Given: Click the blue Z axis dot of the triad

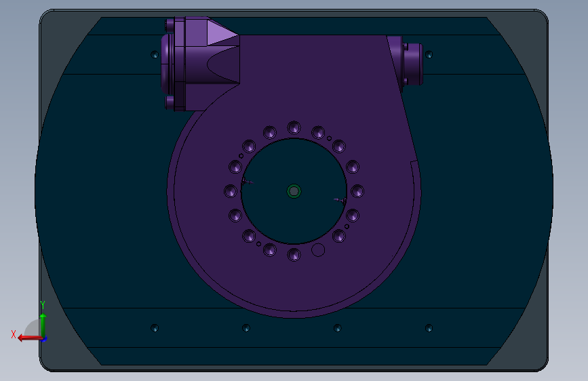Looking at the screenshot, I should (44, 339).
